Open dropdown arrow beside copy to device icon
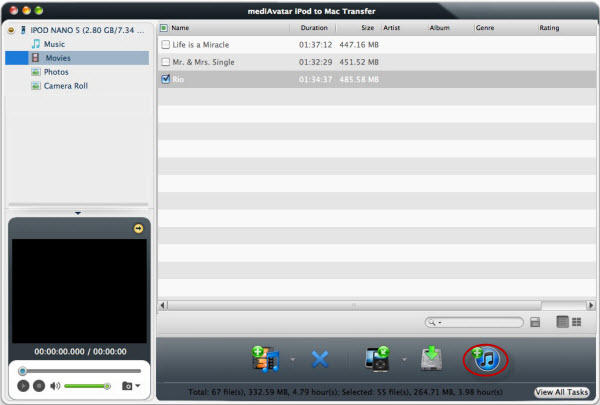This screenshot has width=600, height=405. (x=404, y=359)
